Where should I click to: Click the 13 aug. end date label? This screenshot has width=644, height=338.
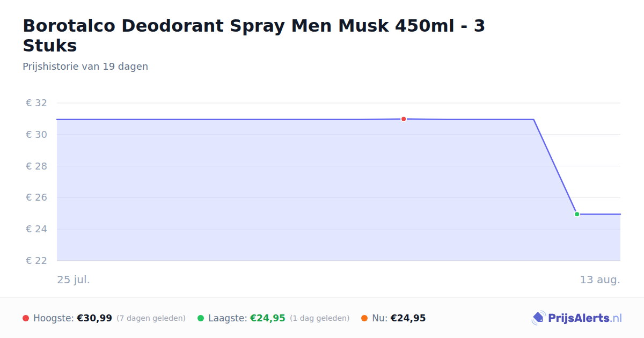tap(600, 280)
